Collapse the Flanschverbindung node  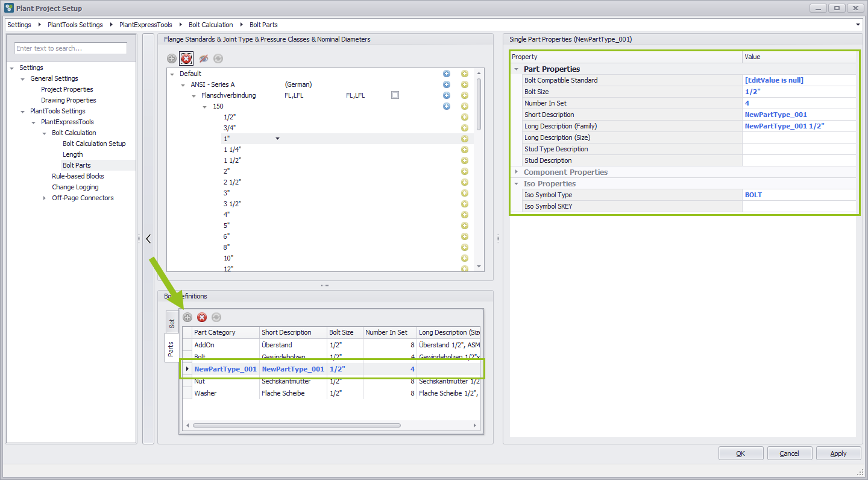tap(194, 96)
